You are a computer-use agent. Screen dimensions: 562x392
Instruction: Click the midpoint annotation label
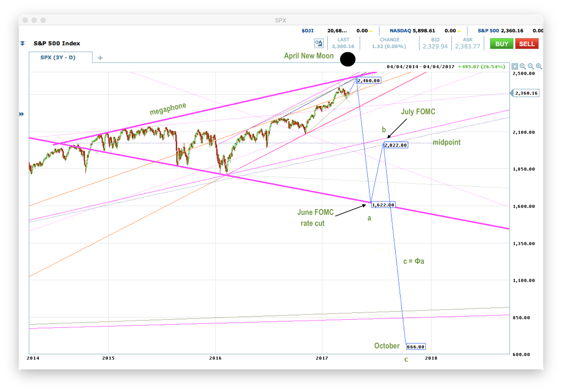446,142
